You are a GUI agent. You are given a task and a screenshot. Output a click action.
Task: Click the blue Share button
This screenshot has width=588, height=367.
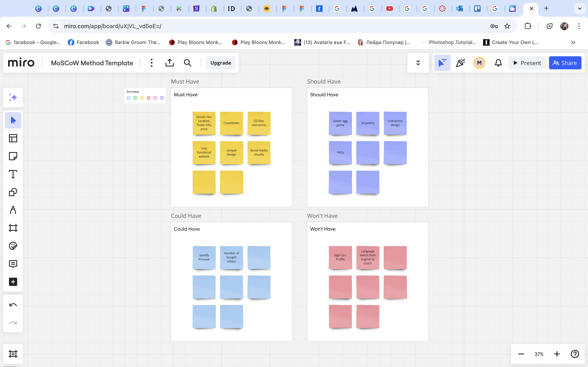565,63
